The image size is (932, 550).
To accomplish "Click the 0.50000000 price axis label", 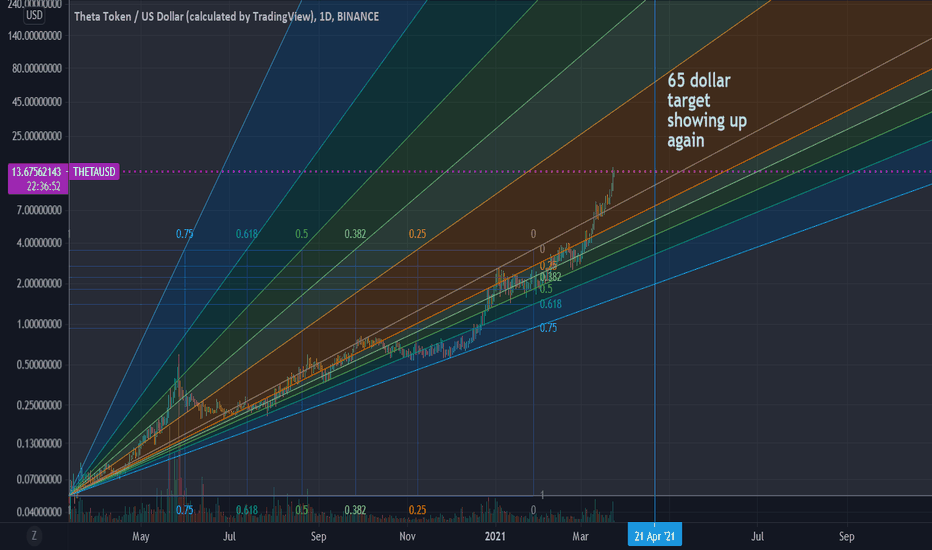I will click(x=39, y=364).
